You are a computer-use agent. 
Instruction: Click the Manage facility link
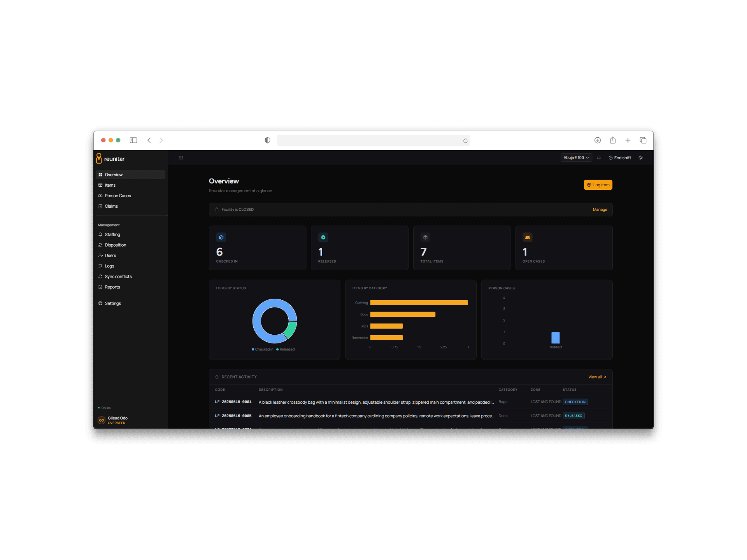point(600,210)
